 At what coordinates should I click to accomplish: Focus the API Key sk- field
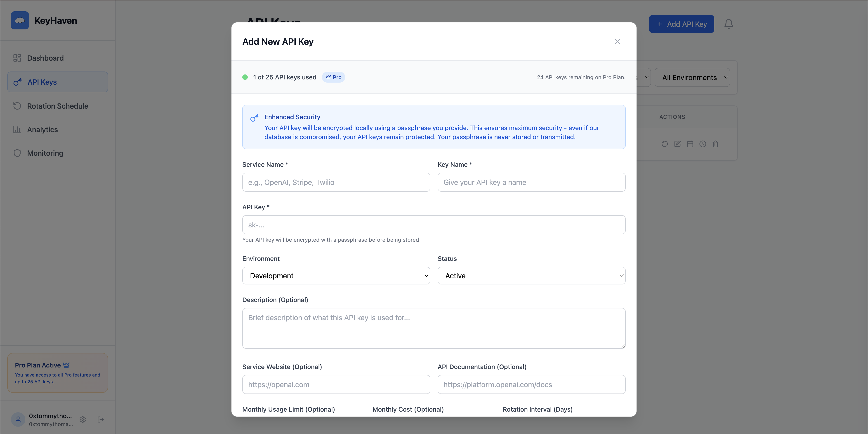click(434, 225)
